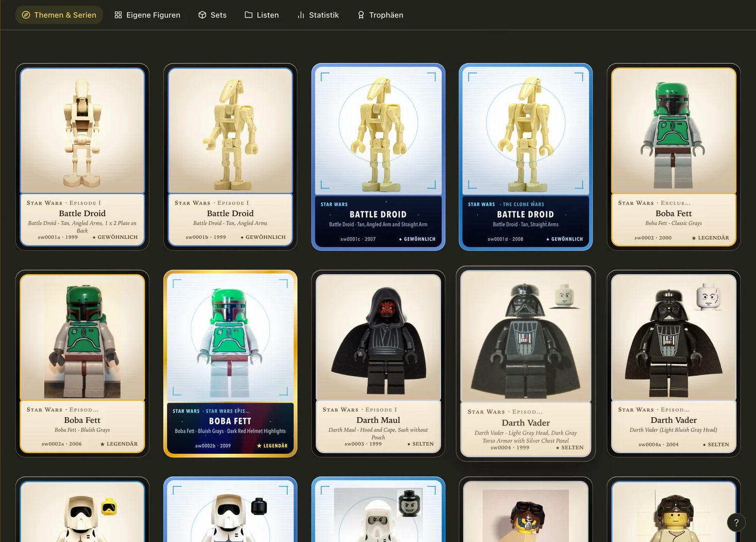This screenshot has width=756, height=542.
Task: Select gold-framed Boba Fett card sw0002b
Action: [230, 364]
